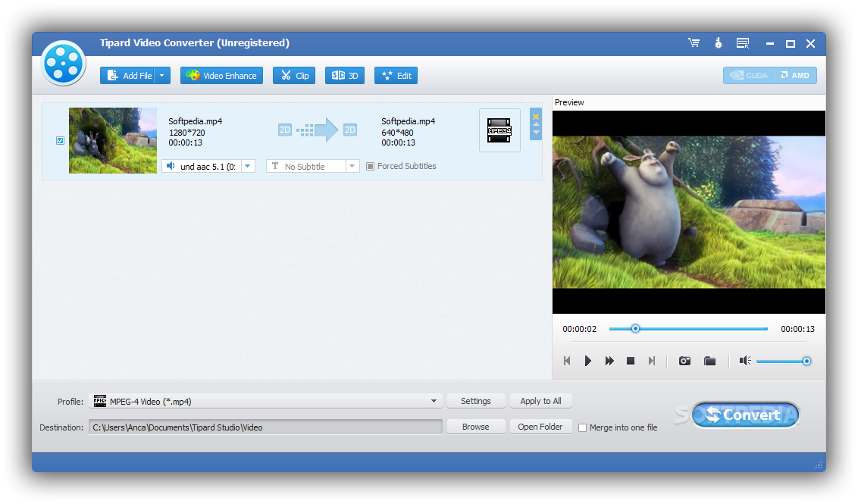
Task: Browse for destination folder
Action: (x=476, y=427)
